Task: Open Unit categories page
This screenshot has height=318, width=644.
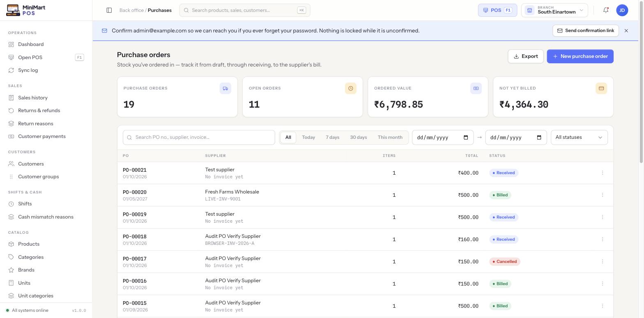Action: point(46,296)
